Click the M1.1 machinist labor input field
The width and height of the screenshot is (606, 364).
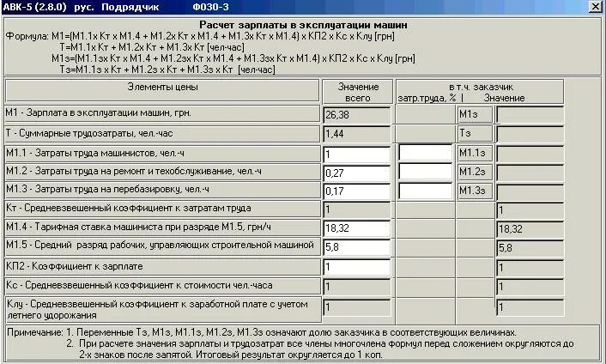click(x=357, y=155)
